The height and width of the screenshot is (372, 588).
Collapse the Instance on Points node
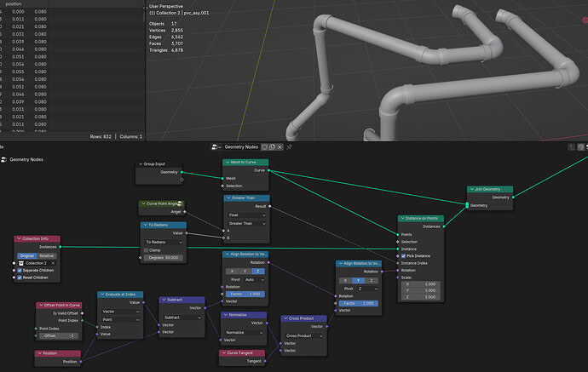click(403, 219)
